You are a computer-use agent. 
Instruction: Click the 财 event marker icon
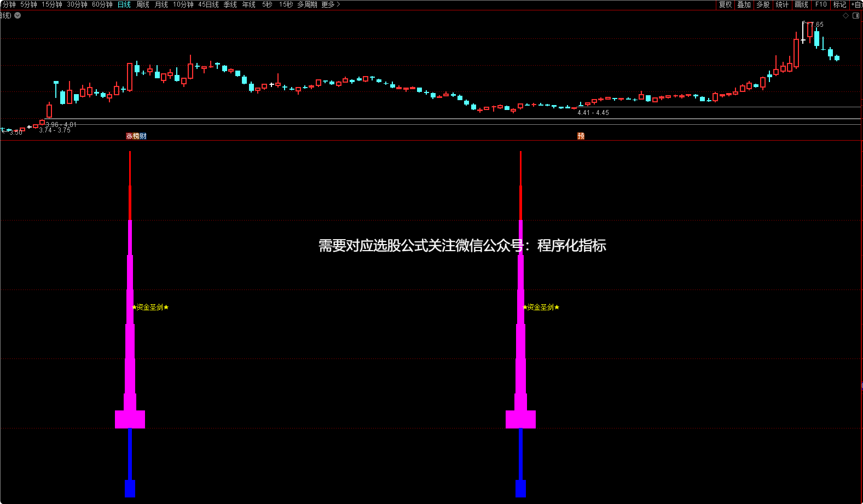coord(143,136)
